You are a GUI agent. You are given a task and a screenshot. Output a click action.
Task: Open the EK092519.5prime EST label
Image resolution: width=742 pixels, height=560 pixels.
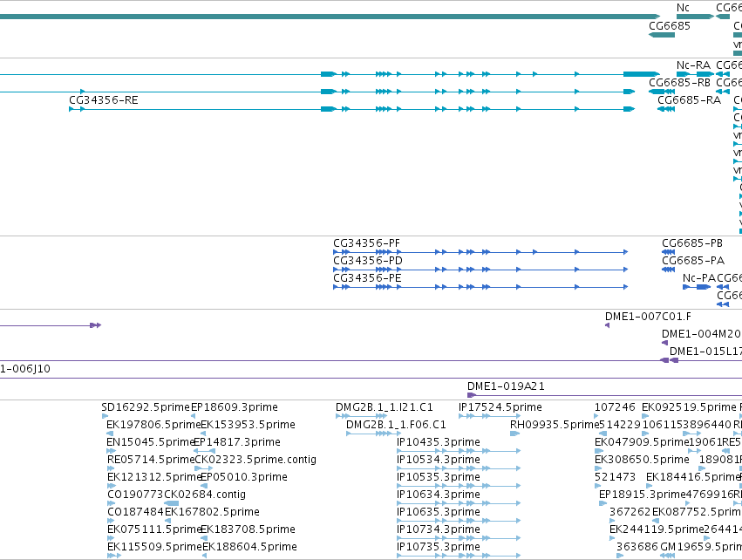click(689, 407)
